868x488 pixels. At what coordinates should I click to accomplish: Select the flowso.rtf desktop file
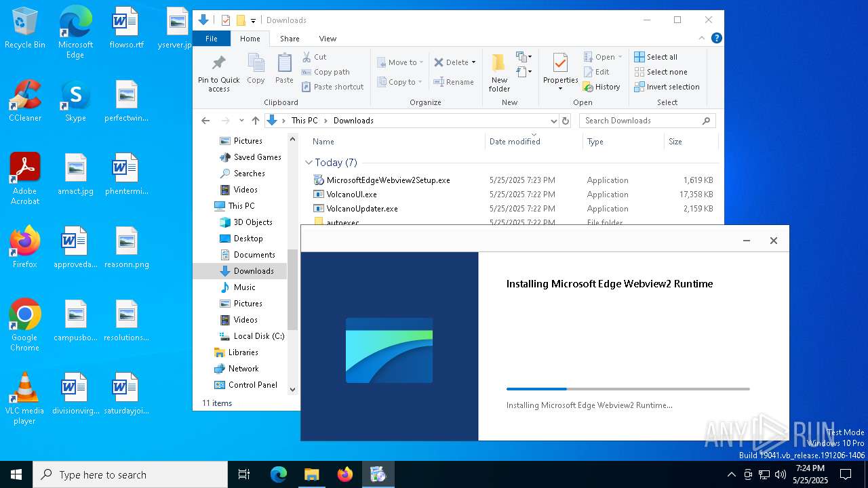126,28
